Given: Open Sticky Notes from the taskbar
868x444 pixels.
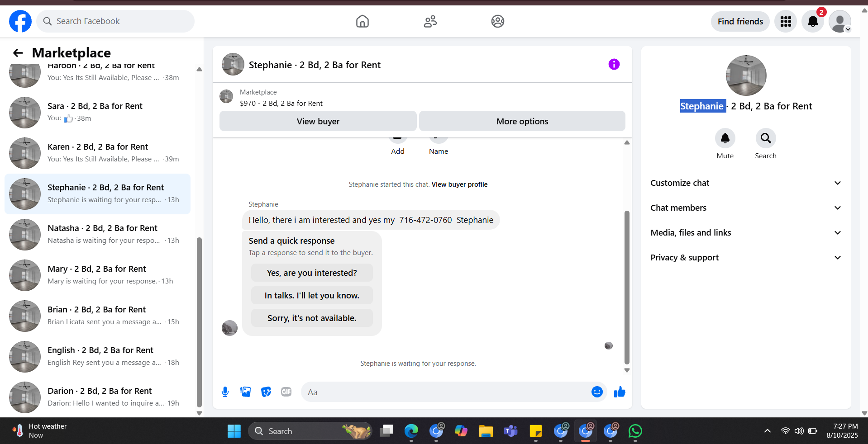Looking at the screenshot, I should point(535,431).
